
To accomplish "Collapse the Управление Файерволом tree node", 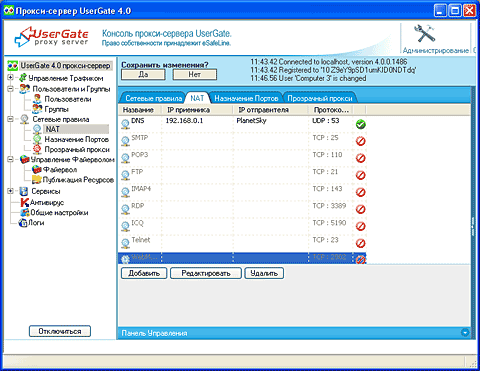I will (10, 159).
